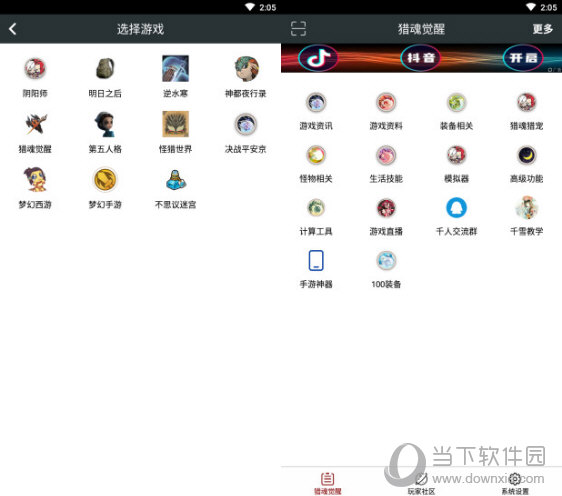The height and width of the screenshot is (496, 562).
Task: Switch to the 玩家社区 bottom tab
Action: [421, 483]
